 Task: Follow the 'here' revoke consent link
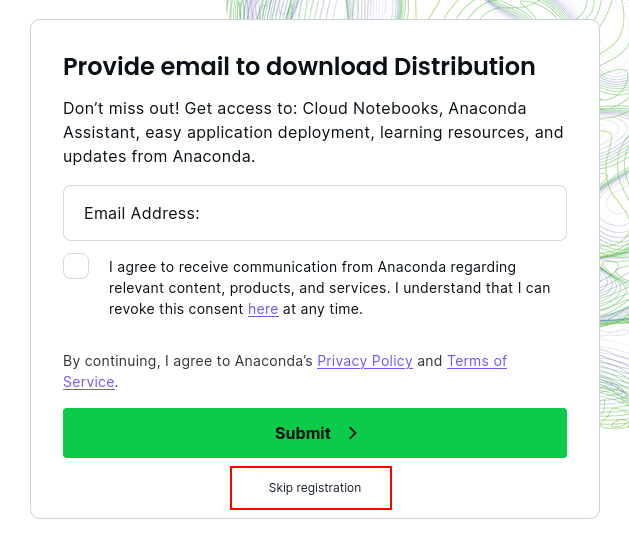(263, 309)
